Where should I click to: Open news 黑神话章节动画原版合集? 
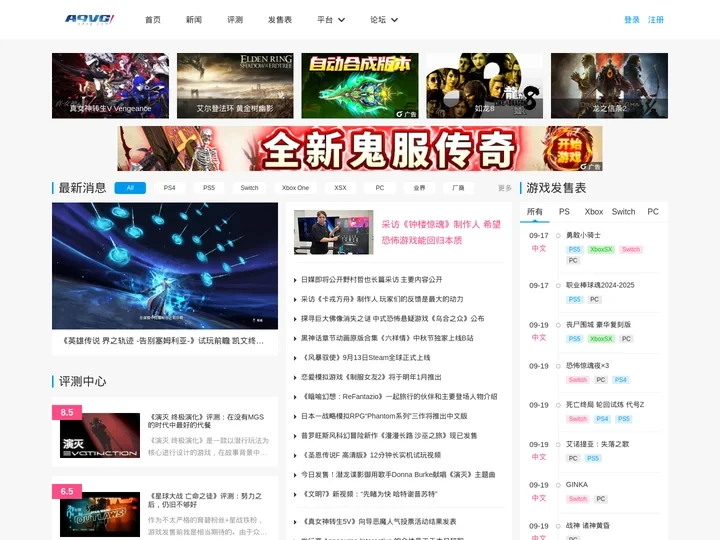tap(387, 338)
